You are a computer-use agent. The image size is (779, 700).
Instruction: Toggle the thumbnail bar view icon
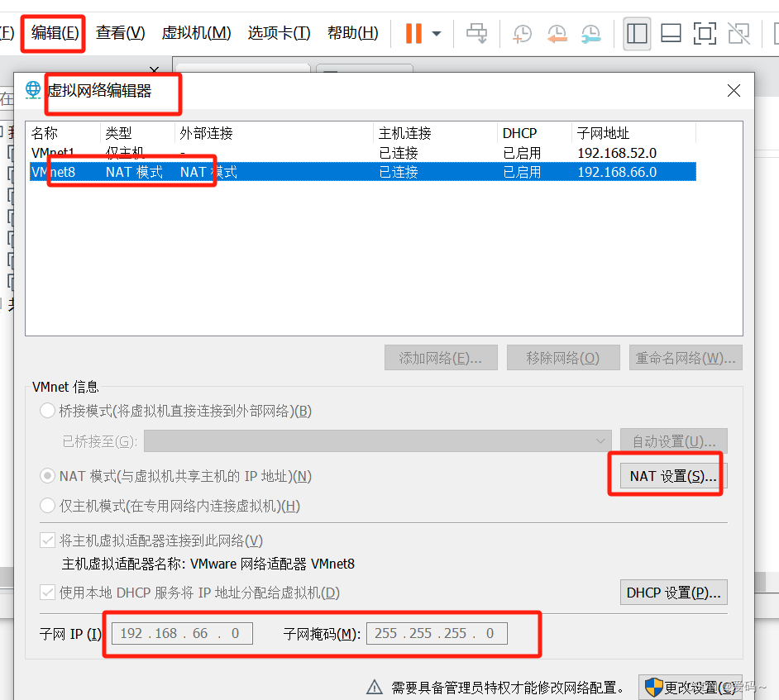(671, 34)
